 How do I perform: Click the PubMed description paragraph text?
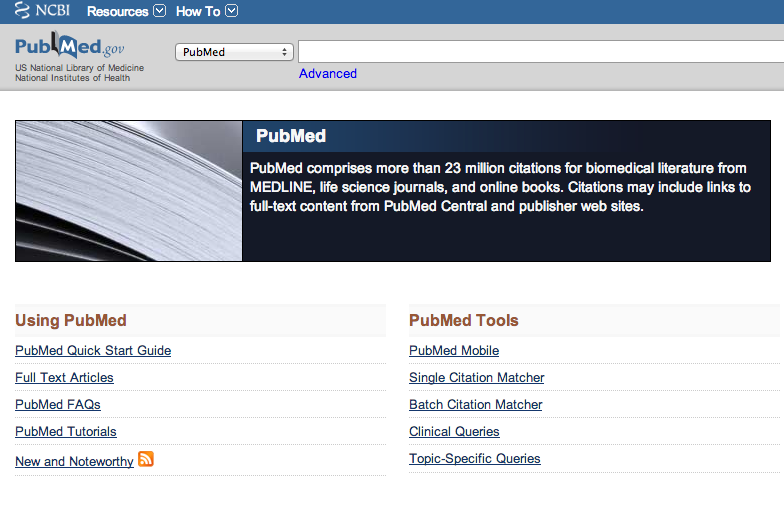tap(500, 187)
